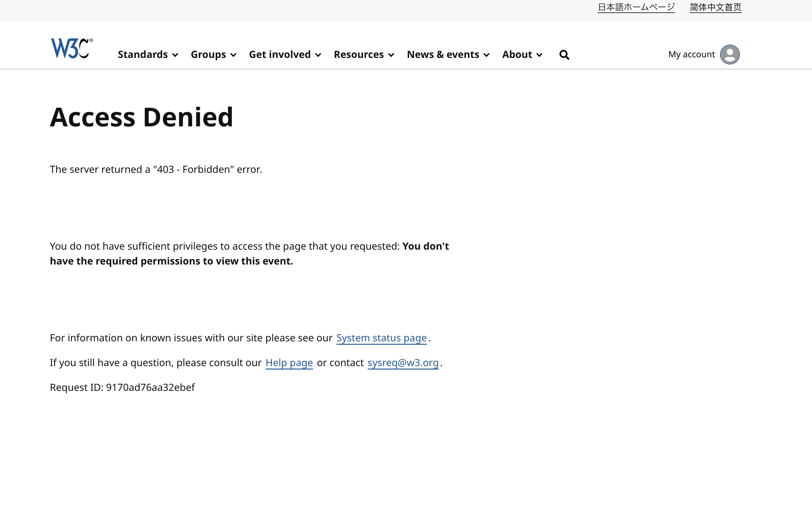
Task: Open the Get involved menu
Action: pos(279,54)
